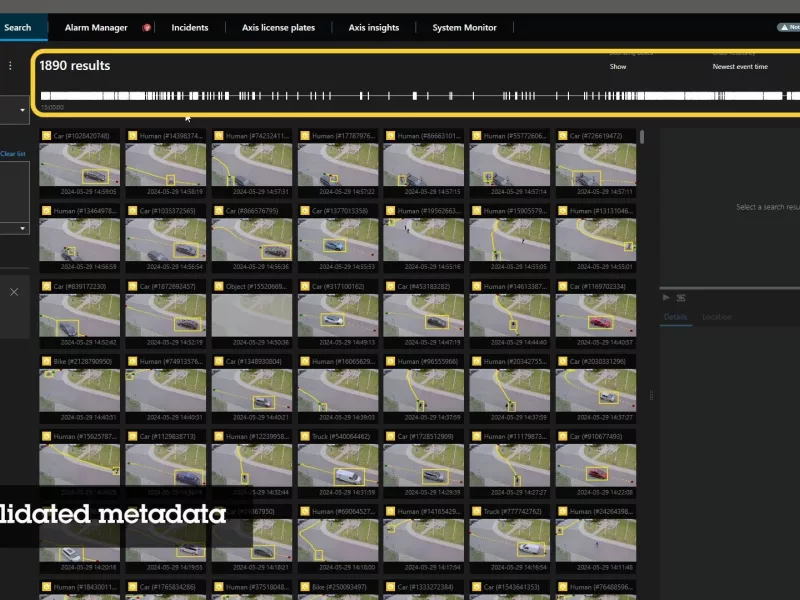
Task: Open the 'Newest event time' sort dropdown
Action: pyautogui.click(x=740, y=67)
